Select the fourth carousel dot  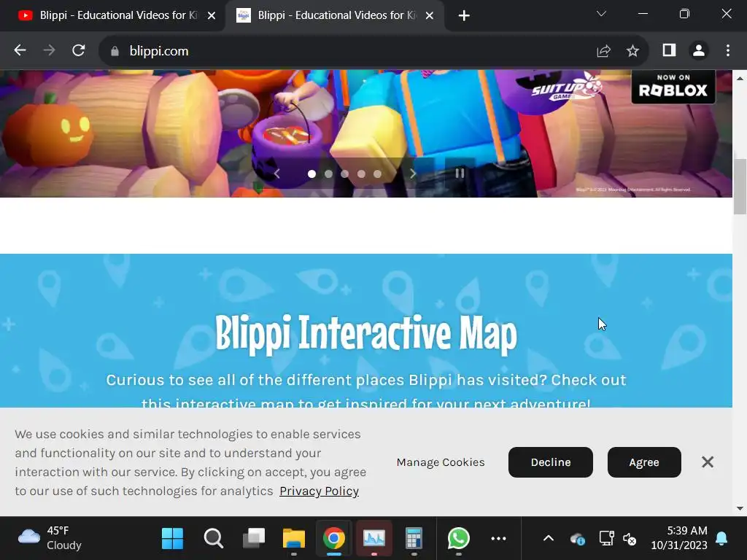point(362,174)
